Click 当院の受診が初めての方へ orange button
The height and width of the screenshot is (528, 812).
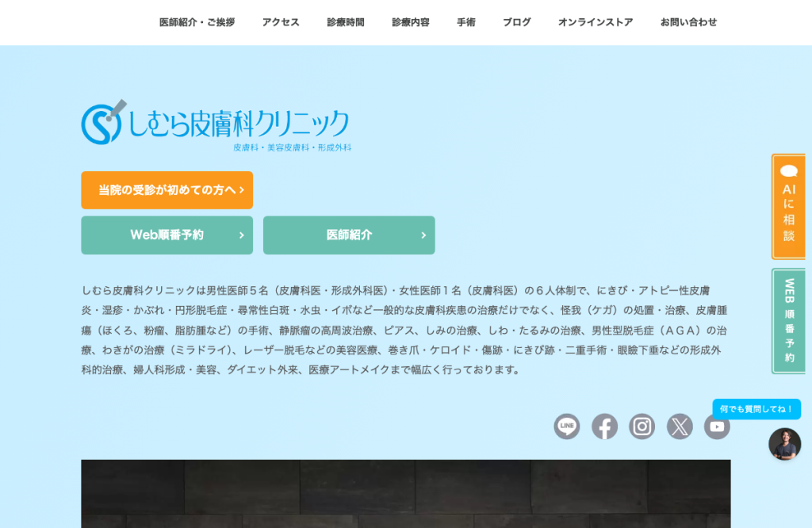coord(167,190)
